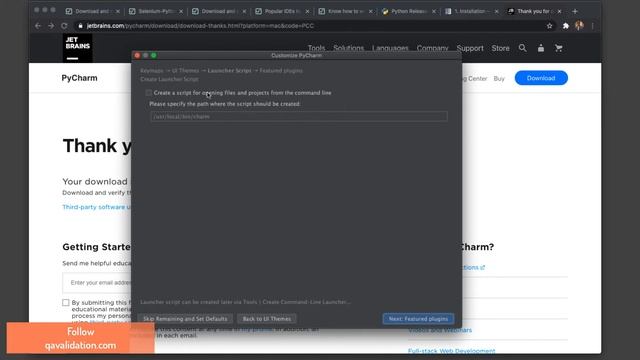Close the Popular IDEs tab
Image resolution: width=640 pixels, height=360 pixels.
307,11
